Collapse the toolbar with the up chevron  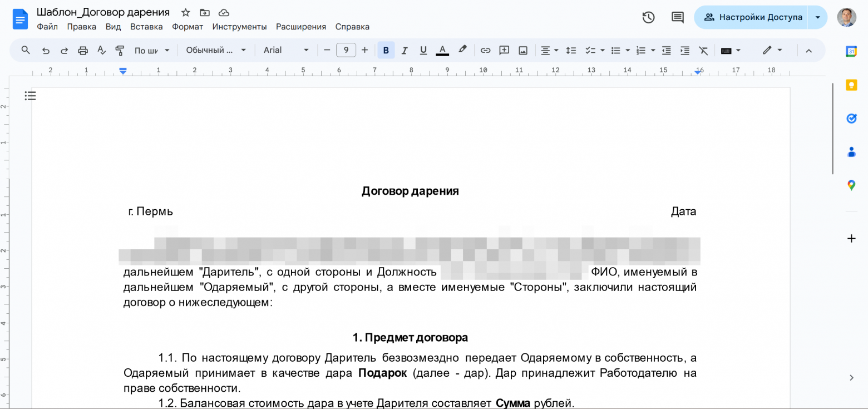click(x=808, y=50)
